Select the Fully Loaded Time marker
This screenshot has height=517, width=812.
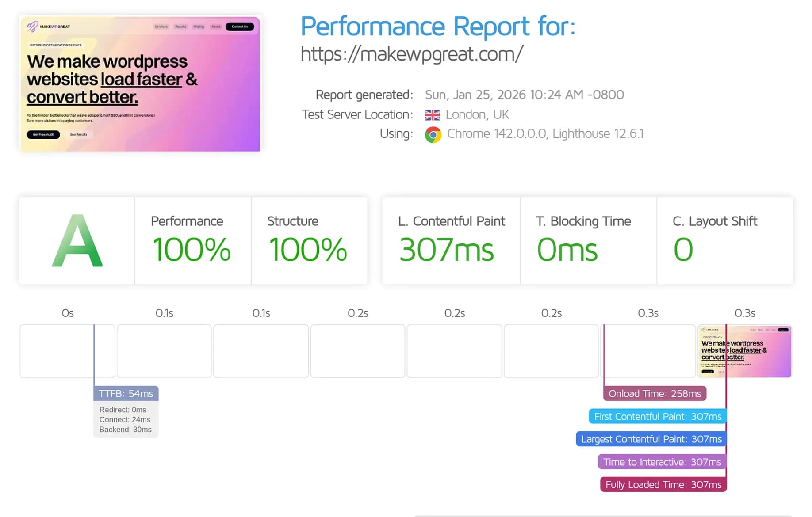pyautogui.click(x=663, y=485)
